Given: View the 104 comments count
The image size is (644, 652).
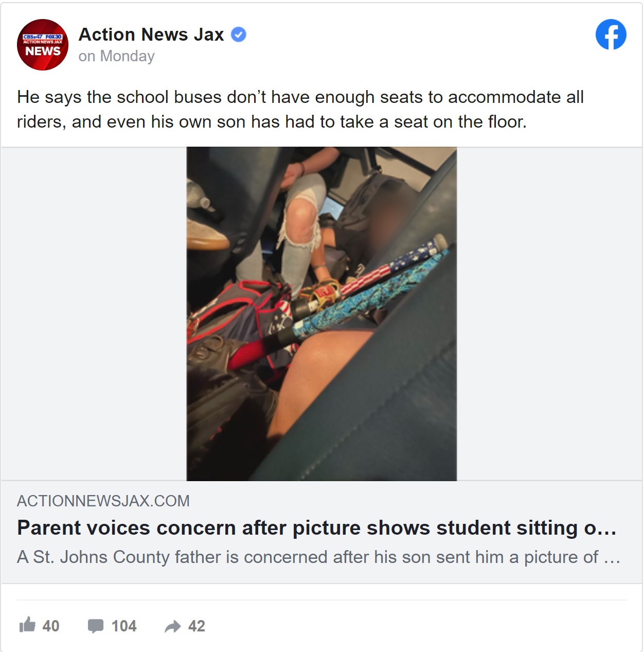Looking at the screenshot, I should click(124, 626).
